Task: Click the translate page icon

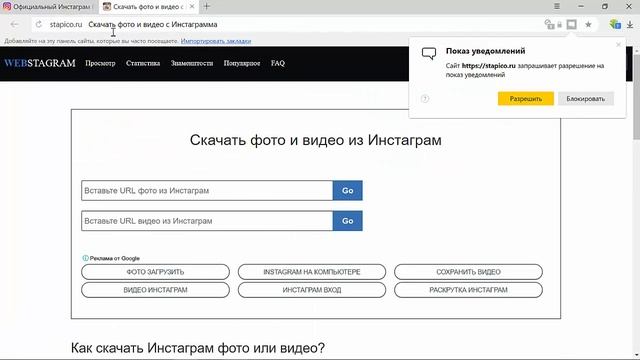Action: (549, 24)
